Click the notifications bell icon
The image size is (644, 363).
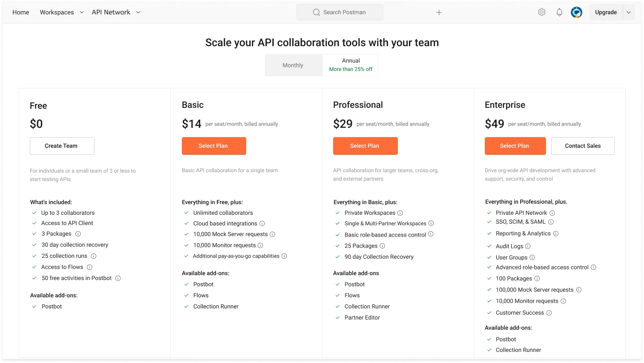click(559, 12)
